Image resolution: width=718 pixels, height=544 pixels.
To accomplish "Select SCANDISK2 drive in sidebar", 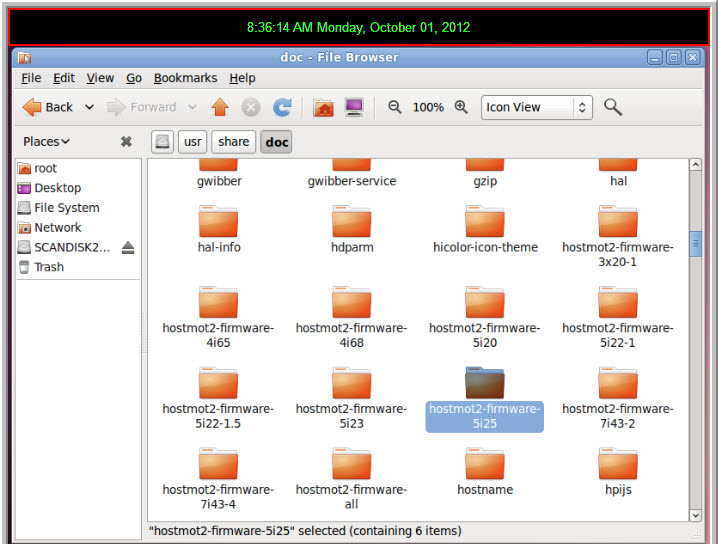I will pyautogui.click(x=64, y=247).
